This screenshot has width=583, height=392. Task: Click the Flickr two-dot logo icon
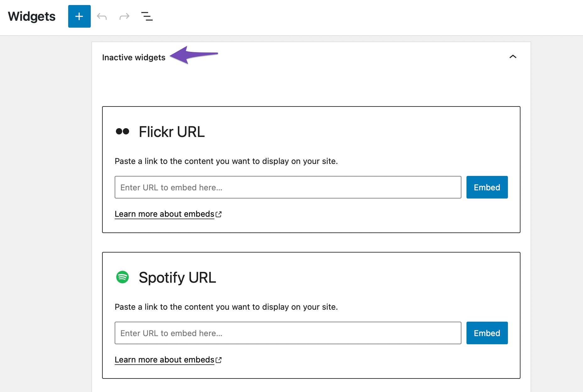pyautogui.click(x=123, y=131)
